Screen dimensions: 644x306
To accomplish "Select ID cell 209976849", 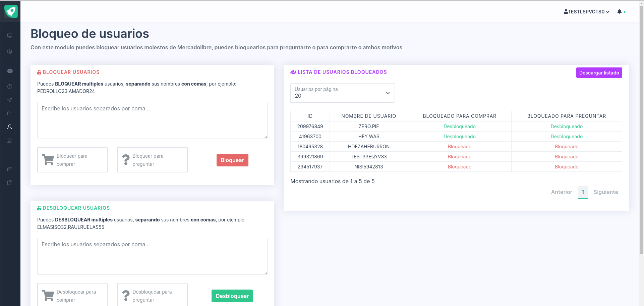I will tap(310, 126).
